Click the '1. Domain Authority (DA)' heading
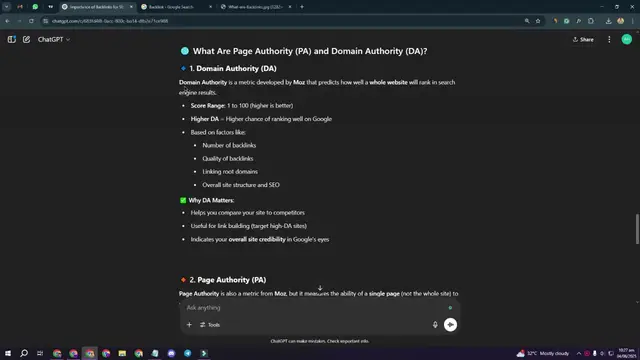This screenshot has width=640, height=360. [233, 69]
